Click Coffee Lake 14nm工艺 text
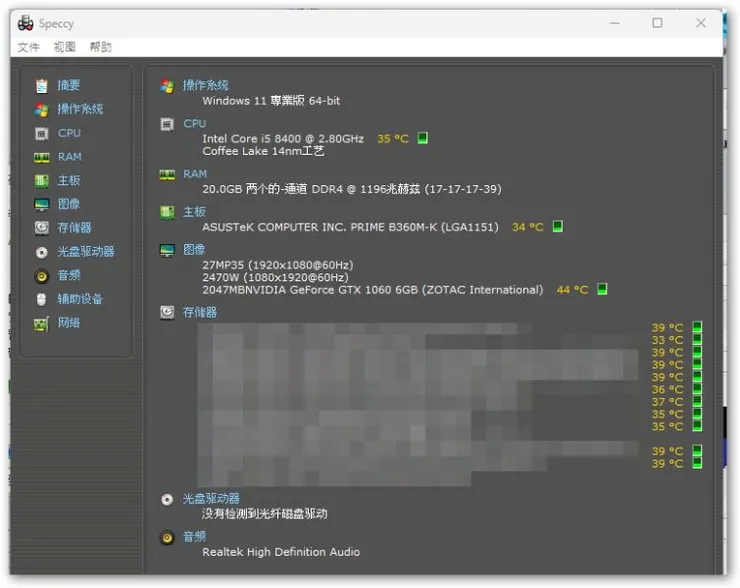This screenshot has height=588, width=740. pos(263,151)
